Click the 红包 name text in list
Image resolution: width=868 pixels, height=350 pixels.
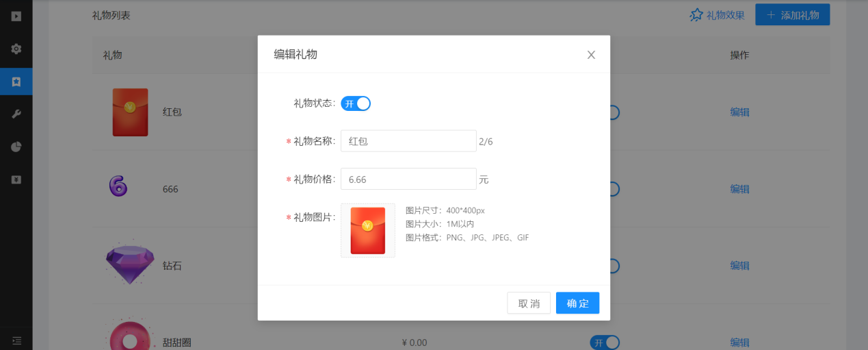pyautogui.click(x=172, y=112)
